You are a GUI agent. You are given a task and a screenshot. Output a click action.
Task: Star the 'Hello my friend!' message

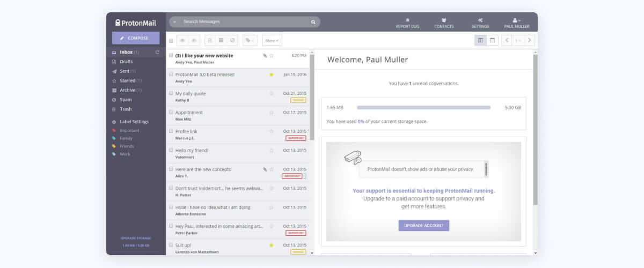(272, 151)
